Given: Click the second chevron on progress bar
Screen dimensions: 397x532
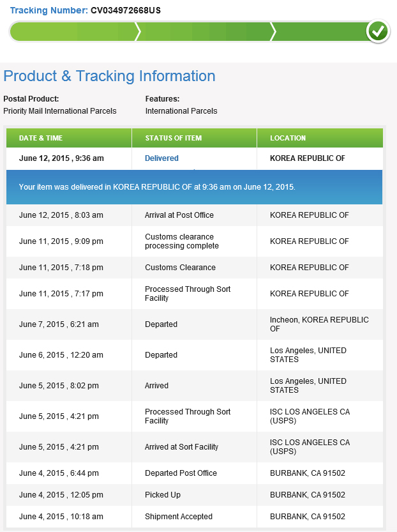Looking at the screenshot, I should click(273, 32).
